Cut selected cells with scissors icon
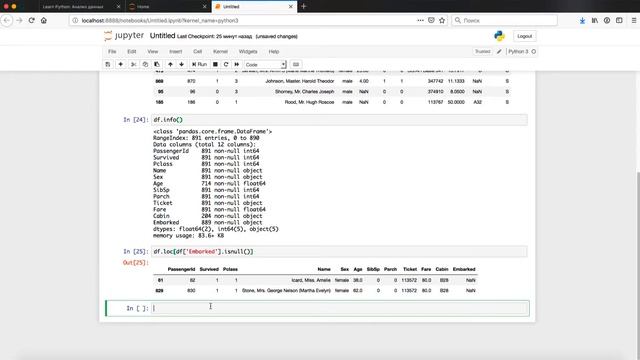The image size is (640, 360). 133,64
